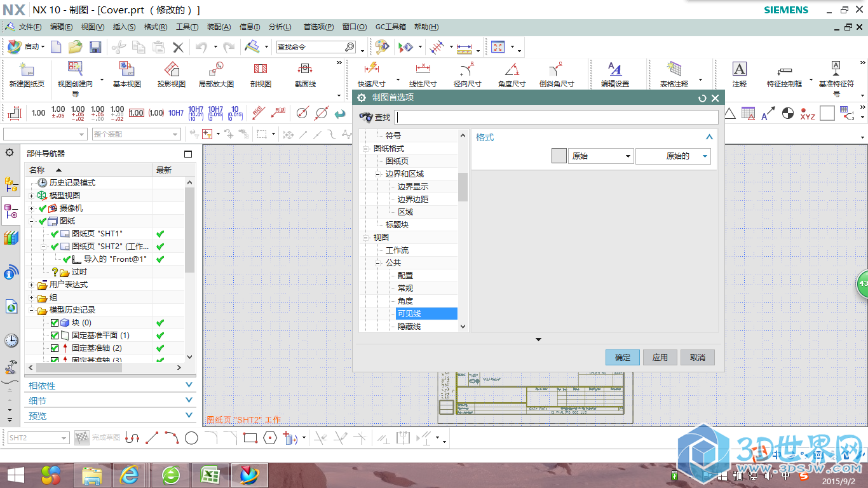Open the history clock sidebar tab
The image size is (868, 488).
point(11,341)
